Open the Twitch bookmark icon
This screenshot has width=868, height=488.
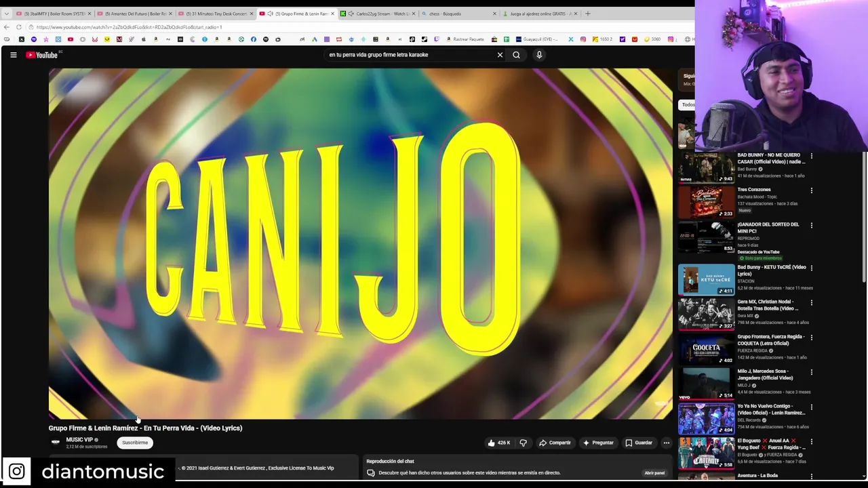click(437, 39)
